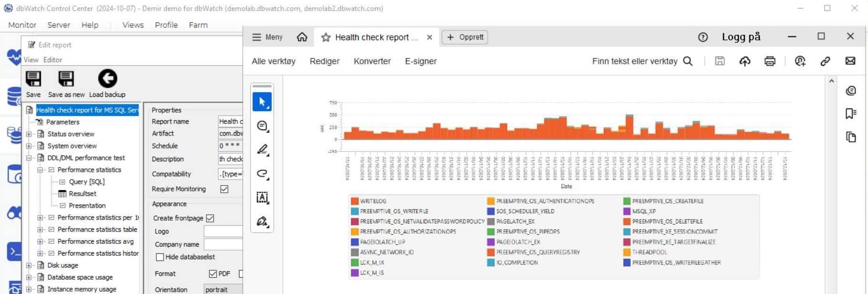
Task: Star the Health check report tab
Action: tap(326, 37)
